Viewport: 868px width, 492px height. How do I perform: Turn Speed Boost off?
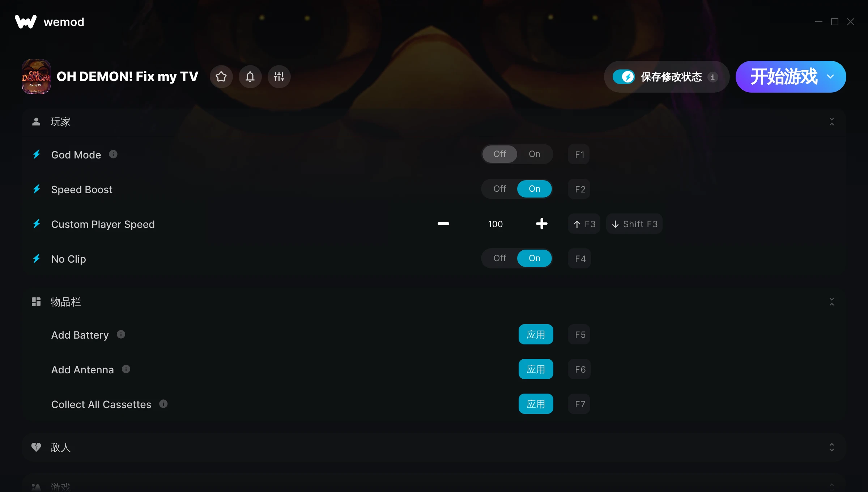pos(499,189)
